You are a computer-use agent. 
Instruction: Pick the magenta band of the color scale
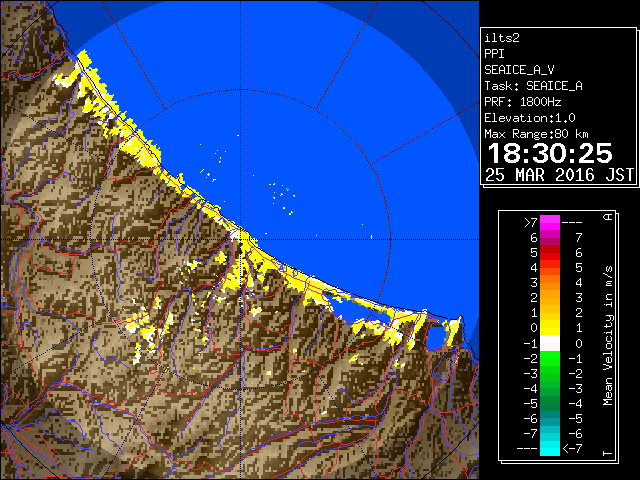550,223
